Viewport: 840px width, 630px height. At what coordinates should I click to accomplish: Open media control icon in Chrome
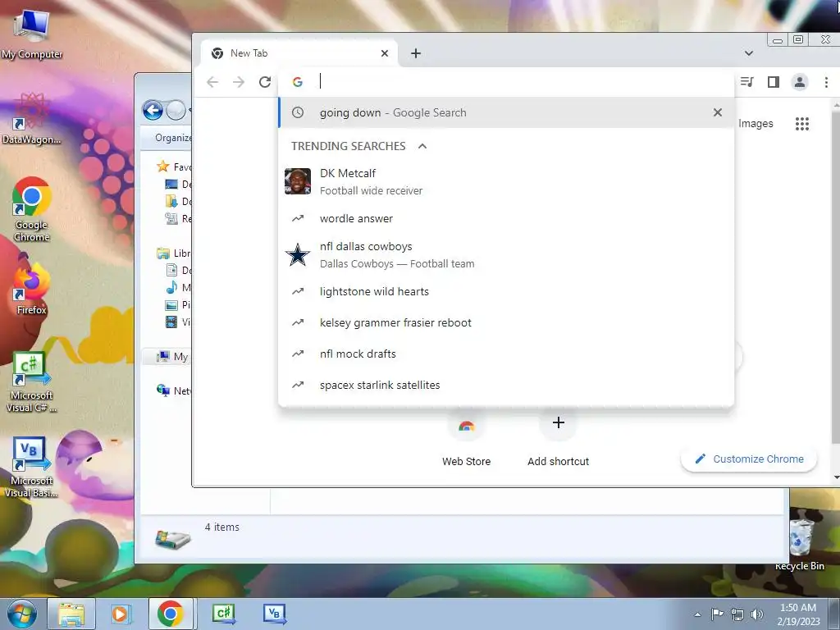[746, 82]
